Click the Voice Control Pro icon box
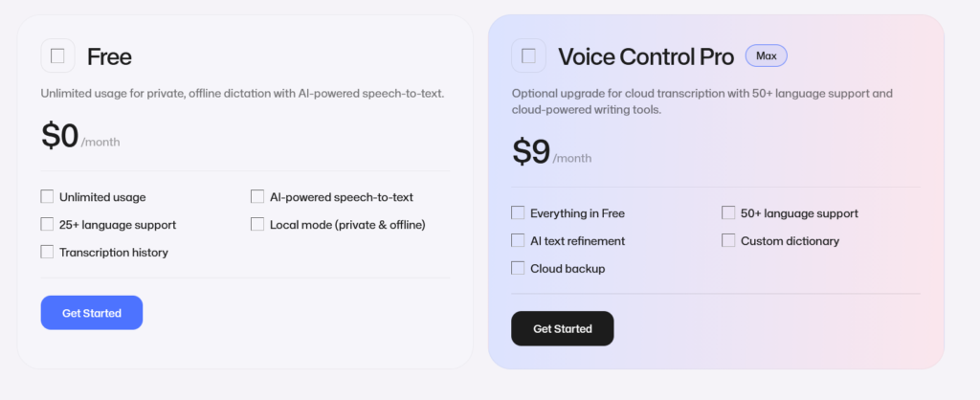Viewport: 980px width, 400px height. click(x=528, y=56)
